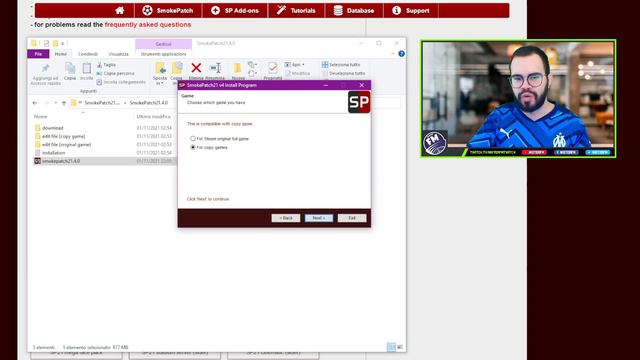Select the 'edit file (copy game)' folder
The height and width of the screenshot is (360, 640).
coord(63,136)
